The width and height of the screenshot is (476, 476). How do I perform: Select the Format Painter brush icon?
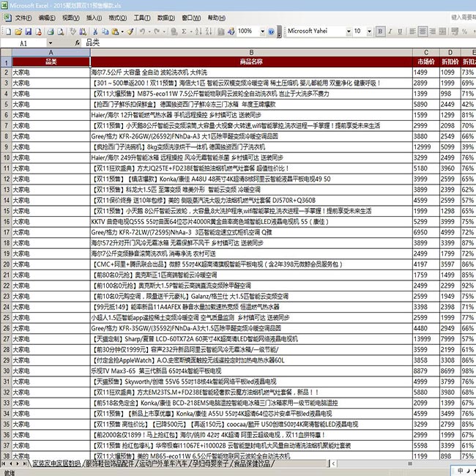[129, 31]
